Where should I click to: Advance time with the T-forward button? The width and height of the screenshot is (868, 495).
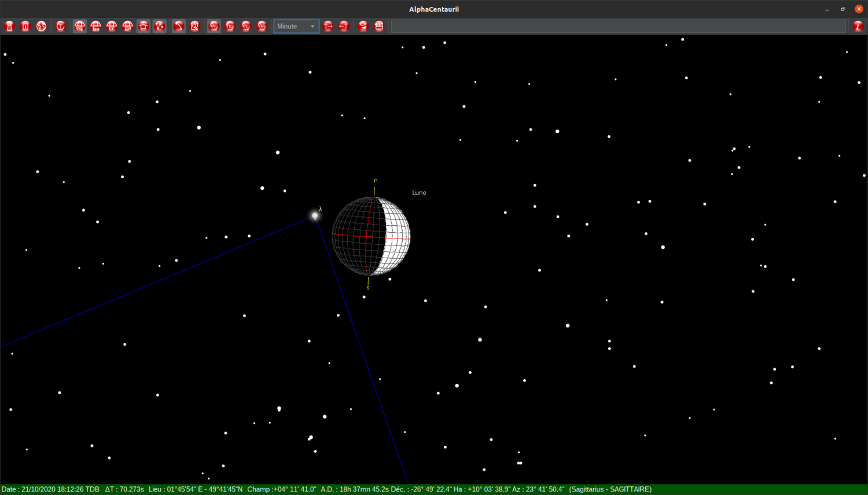pos(328,25)
